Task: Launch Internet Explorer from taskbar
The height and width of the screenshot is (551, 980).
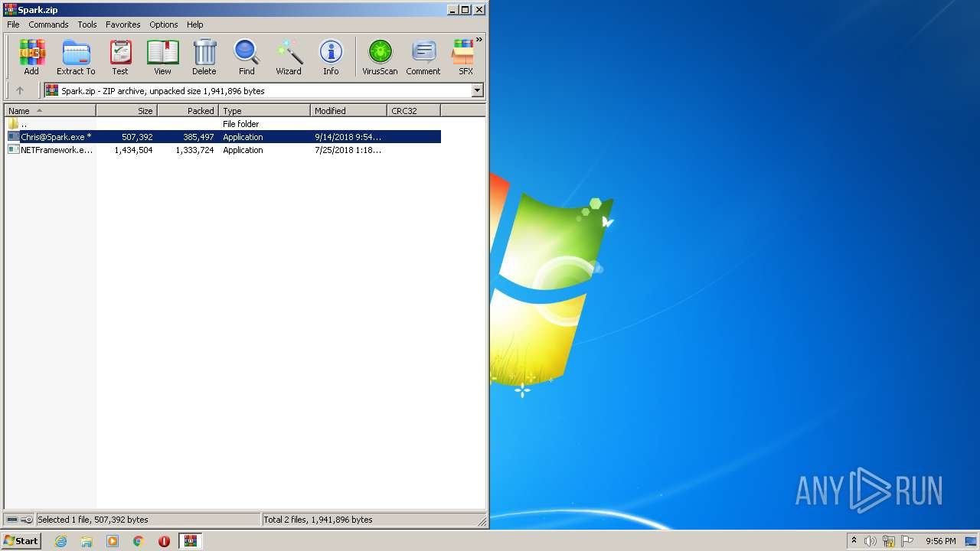Action: click(60, 541)
